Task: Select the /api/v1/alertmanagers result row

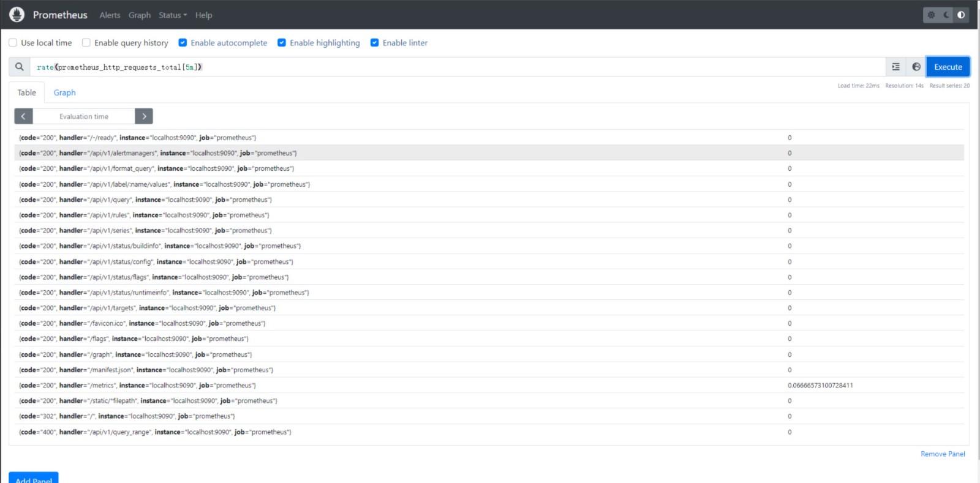Action: (489, 153)
